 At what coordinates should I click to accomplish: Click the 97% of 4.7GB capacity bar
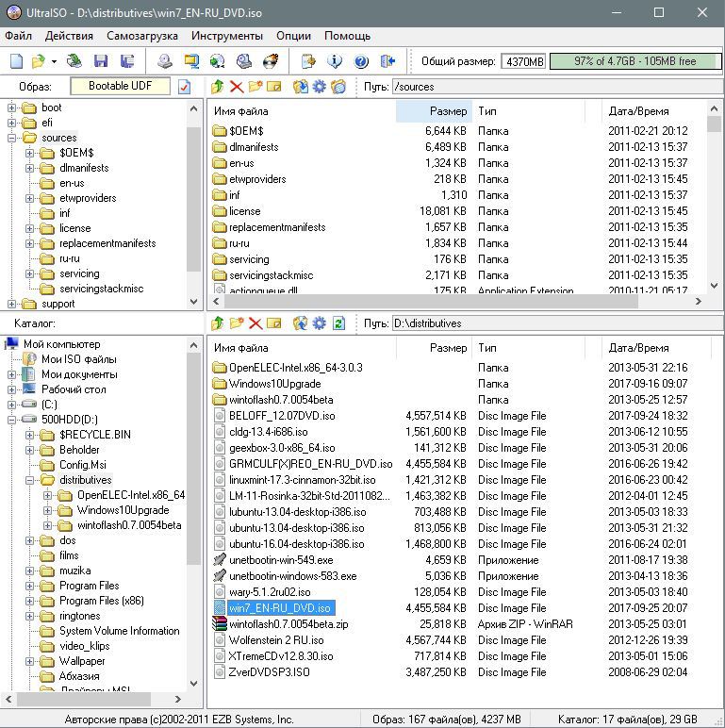(634, 61)
